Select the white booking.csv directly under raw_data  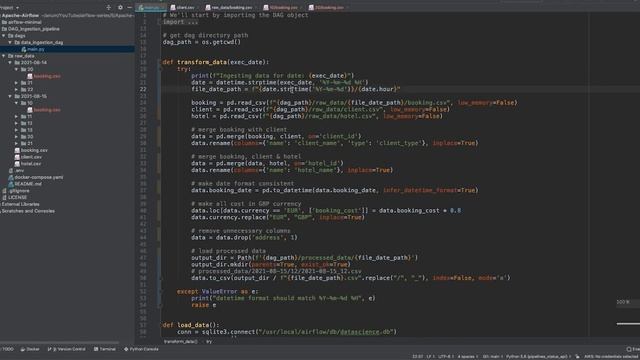[x=34, y=150]
